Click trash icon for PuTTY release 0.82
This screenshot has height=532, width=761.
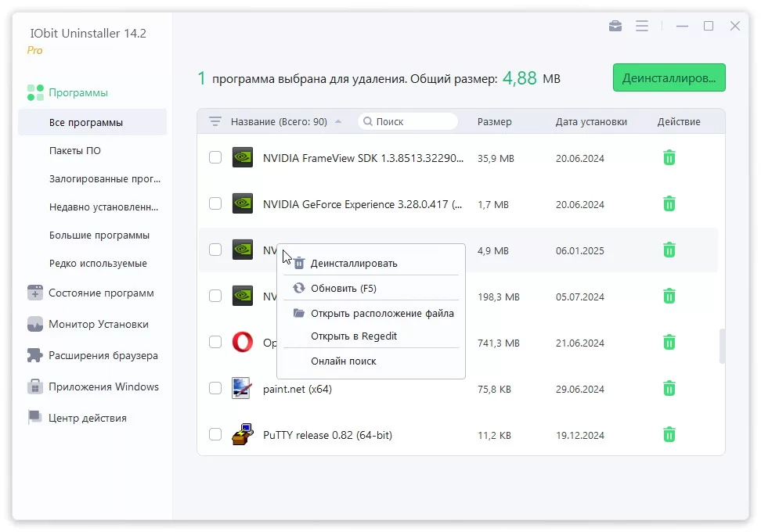point(669,434)
